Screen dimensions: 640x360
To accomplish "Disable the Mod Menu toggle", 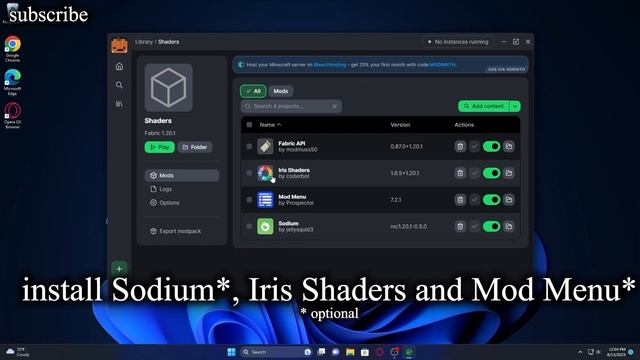I will pos(491,200).
